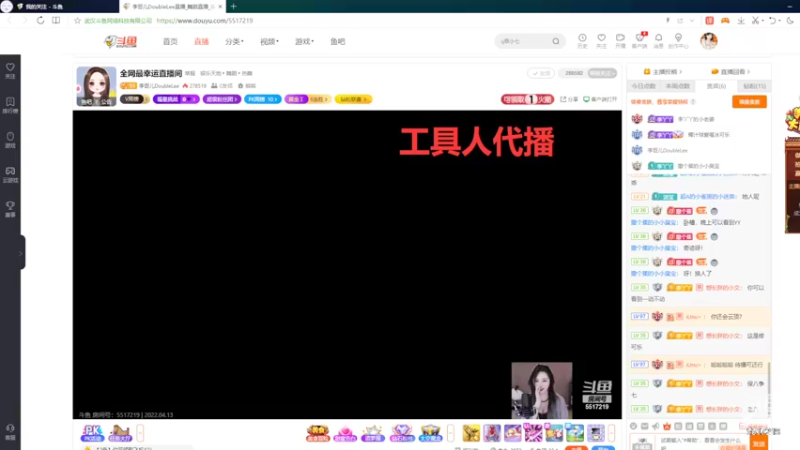Open the 太空魔盒 activity icon
This screenshot has width=800, height=450.
click(430, 433)
